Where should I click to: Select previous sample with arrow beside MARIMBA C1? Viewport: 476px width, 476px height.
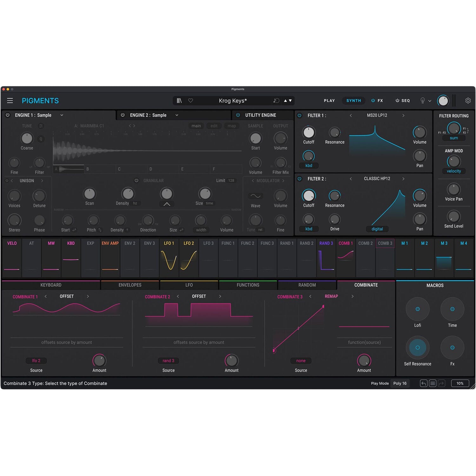click(x=130, y=126)
